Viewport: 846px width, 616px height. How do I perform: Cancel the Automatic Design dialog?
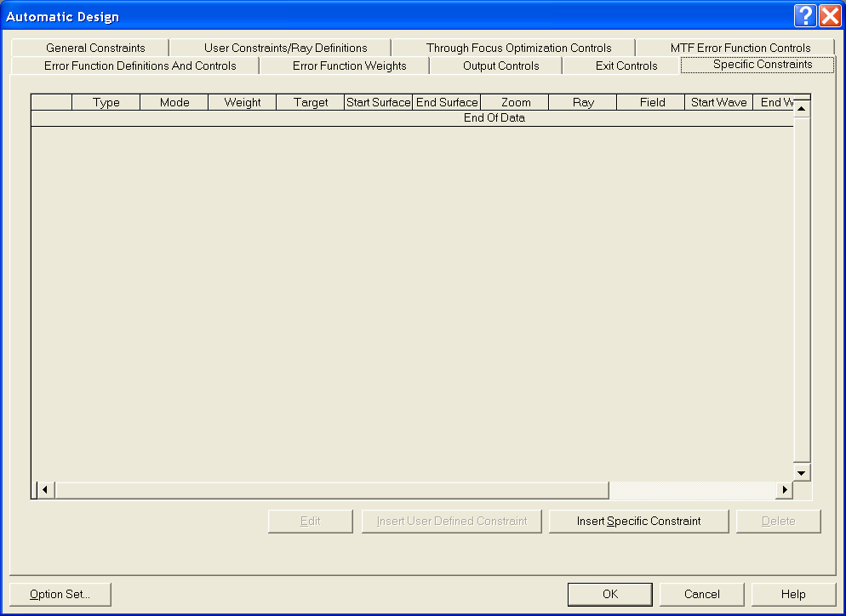point(701,594)
